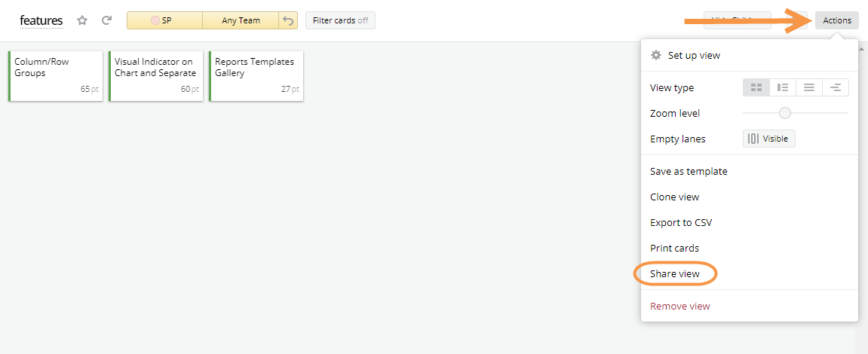Click Clone view in the menu
The height and width of the screenshot is (354, 868).
(x=674, y=197)
